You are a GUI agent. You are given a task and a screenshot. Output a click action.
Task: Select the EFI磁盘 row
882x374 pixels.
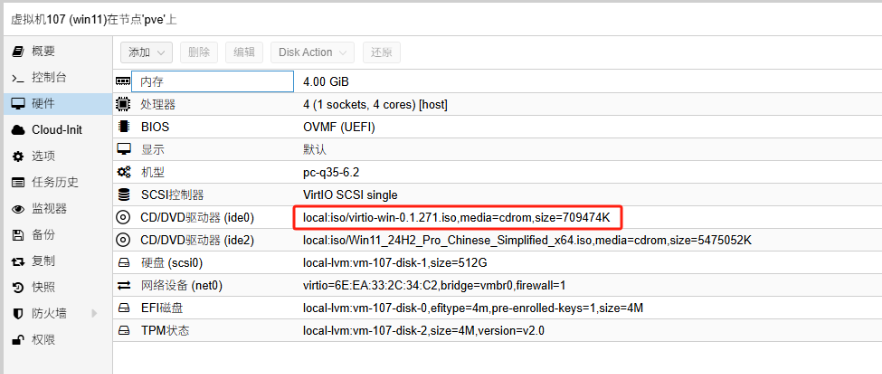tap(497, 308)
